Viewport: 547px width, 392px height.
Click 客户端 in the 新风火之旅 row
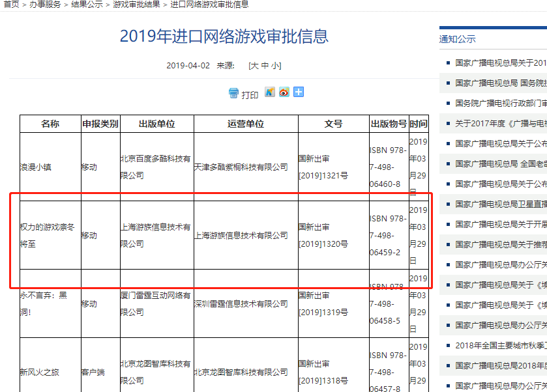point(93,372)
